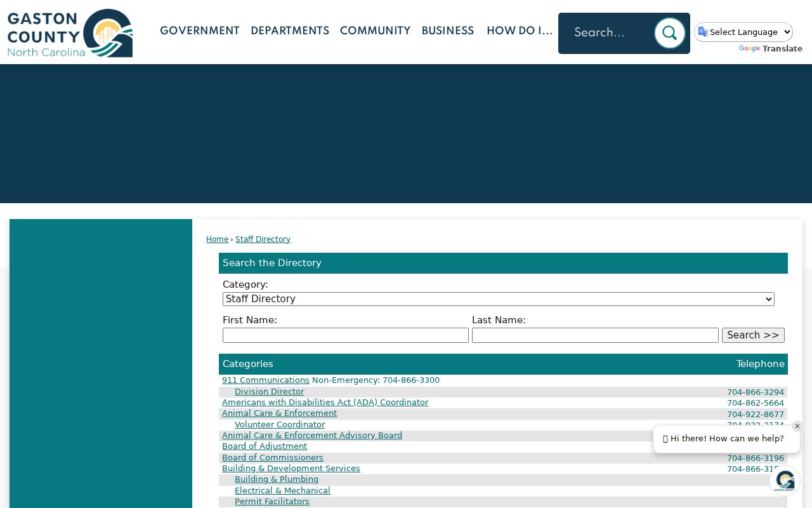The height and width of the screenshot is (508, 812).
Task: Click the Google Translate language icon
Action: tap(703, 32)
